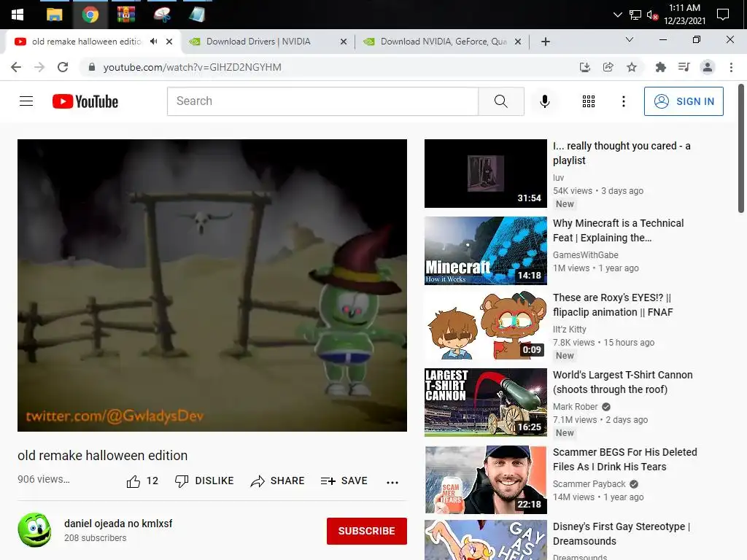Open taskbar clock showing 1:11 AM
Image resolution: width=747 pixels, height=560 pixels.
[684, 15]
